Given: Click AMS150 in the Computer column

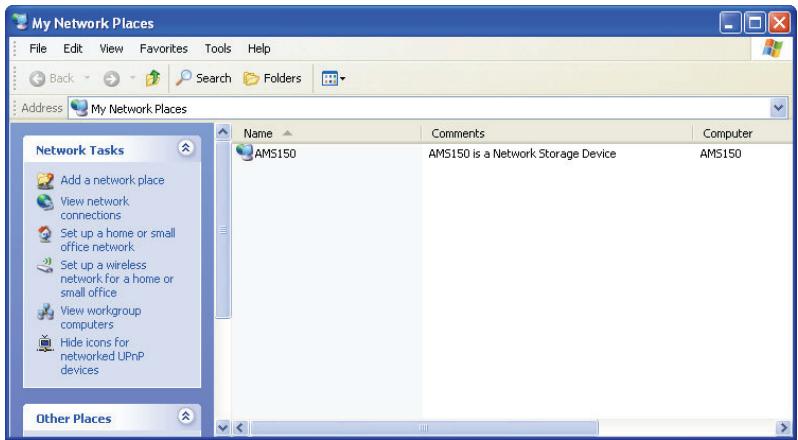Looking at the screenshot, I should pos(720,154).
